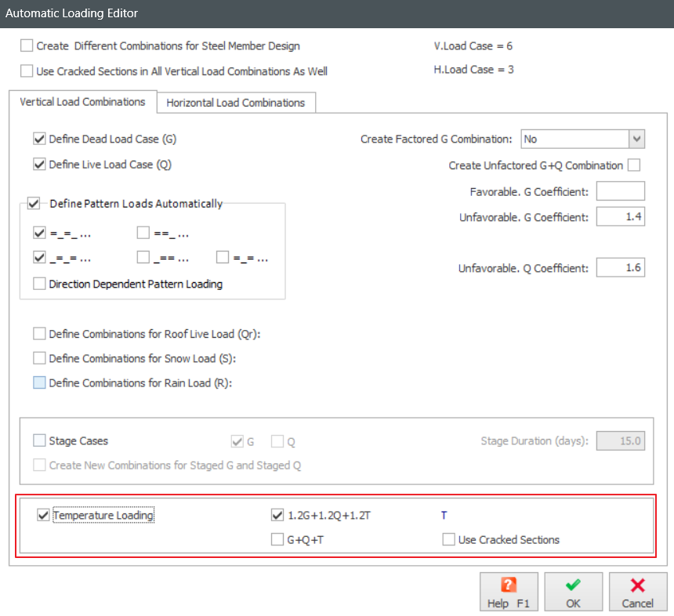
Task: Enable the G+Q+T combination checkbox
Action: pos(277,539)
